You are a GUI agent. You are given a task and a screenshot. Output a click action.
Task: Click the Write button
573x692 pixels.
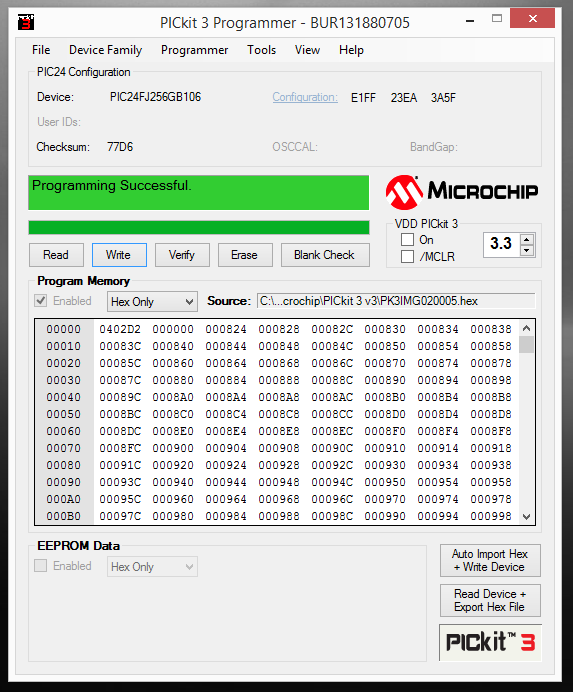click(119, 255)
